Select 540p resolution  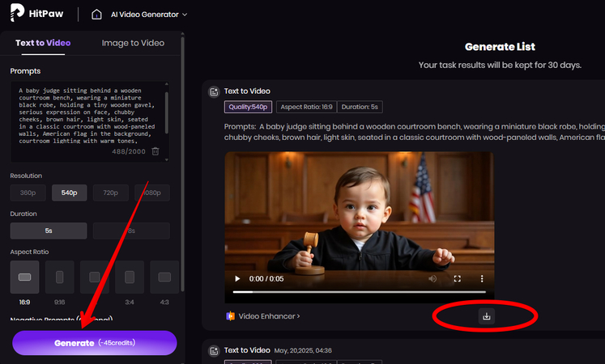tap(69, 193)
